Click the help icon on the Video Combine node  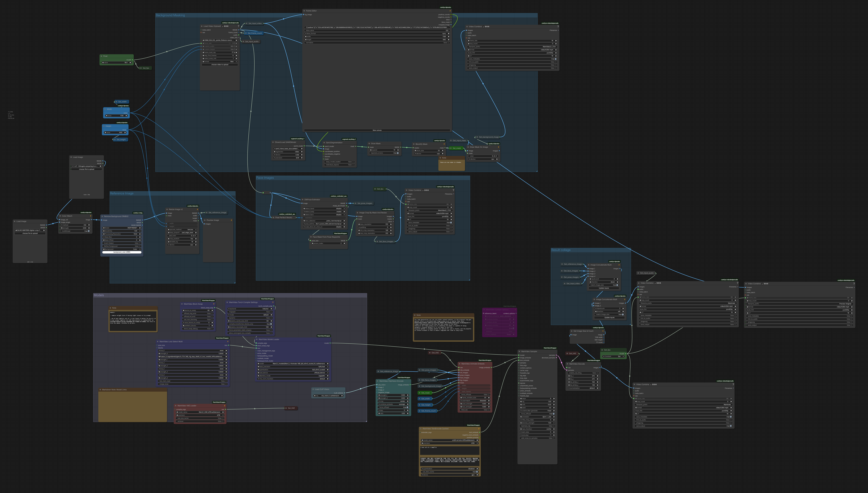[x=558, y=26]
